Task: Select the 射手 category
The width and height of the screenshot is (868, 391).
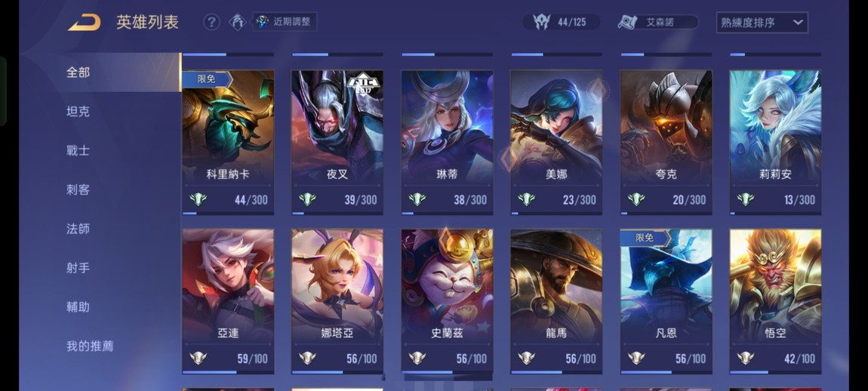Action: pos(78,268)
